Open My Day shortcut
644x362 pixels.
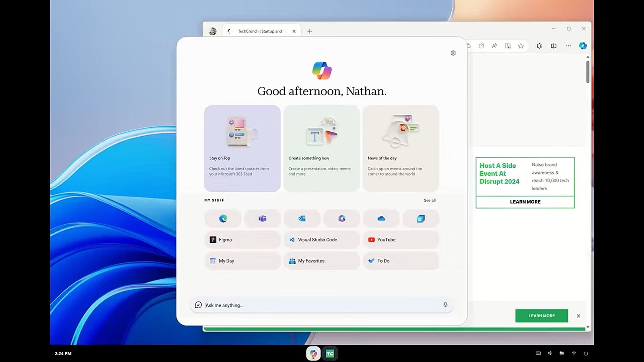point(242,261)
